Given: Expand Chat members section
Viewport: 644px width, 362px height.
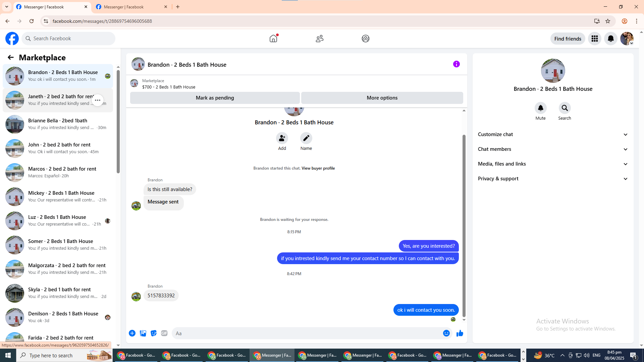Looking at the screenshot, I should 552,149.
